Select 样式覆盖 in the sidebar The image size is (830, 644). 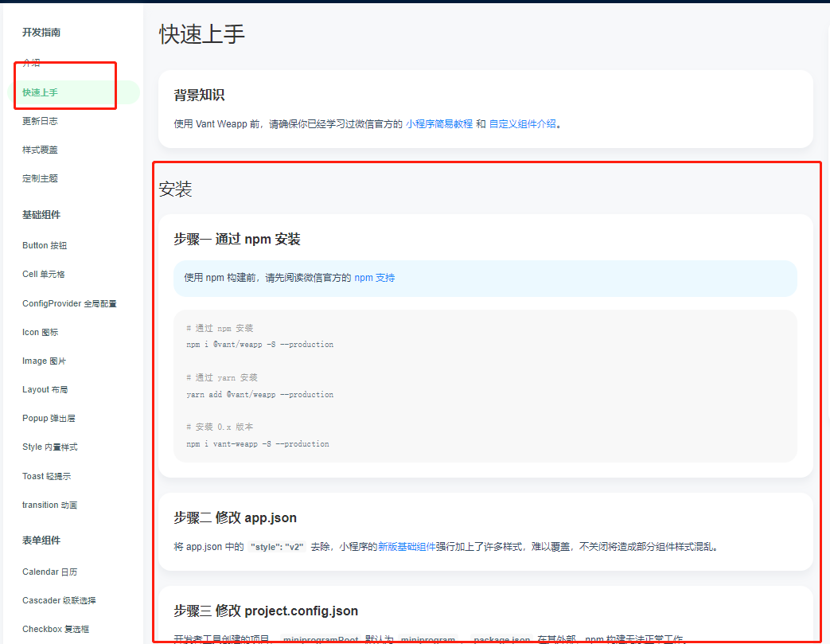click(40, 150)
